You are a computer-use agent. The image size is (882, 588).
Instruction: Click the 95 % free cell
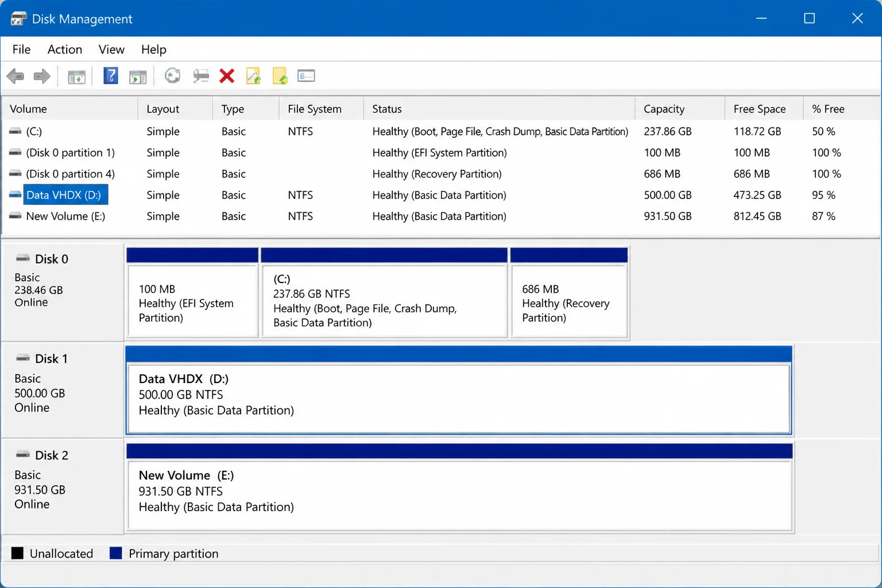[823, 195]
